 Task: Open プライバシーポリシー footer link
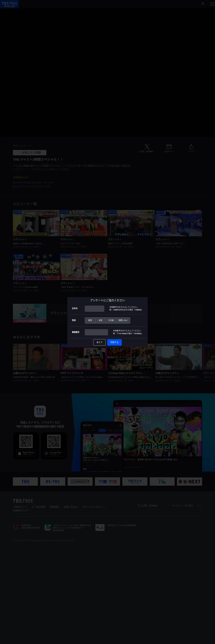[94, 507]
